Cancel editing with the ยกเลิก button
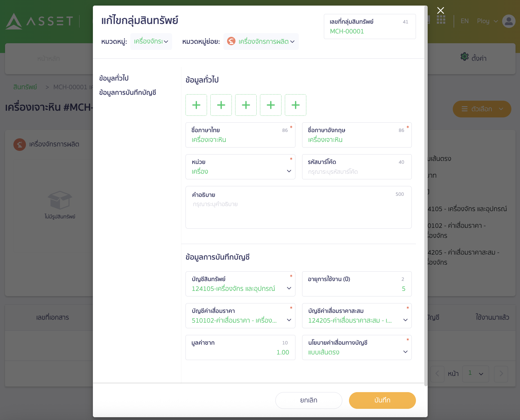Image resolution: width=520 pixels, height=420 pixels. click(308, 400)
